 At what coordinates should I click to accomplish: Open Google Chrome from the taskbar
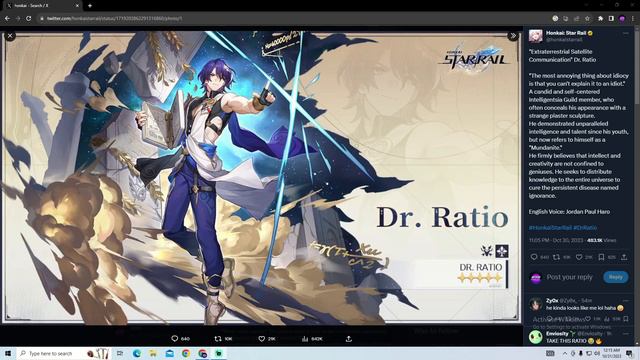point(186,353)
